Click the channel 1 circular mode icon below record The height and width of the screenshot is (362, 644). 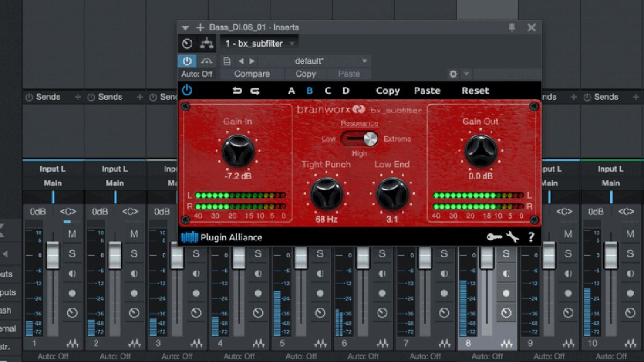coord(72,313)
